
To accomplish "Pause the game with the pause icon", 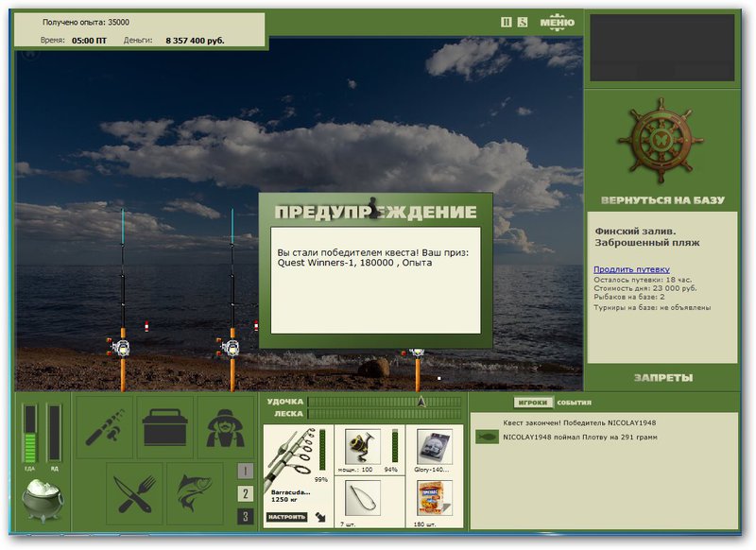I will [506, 22].
